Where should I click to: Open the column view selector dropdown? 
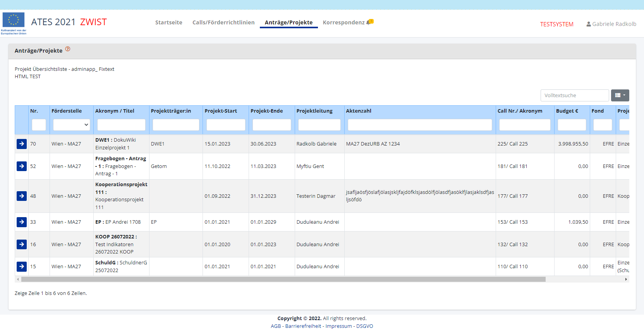[x=620, y=95]
